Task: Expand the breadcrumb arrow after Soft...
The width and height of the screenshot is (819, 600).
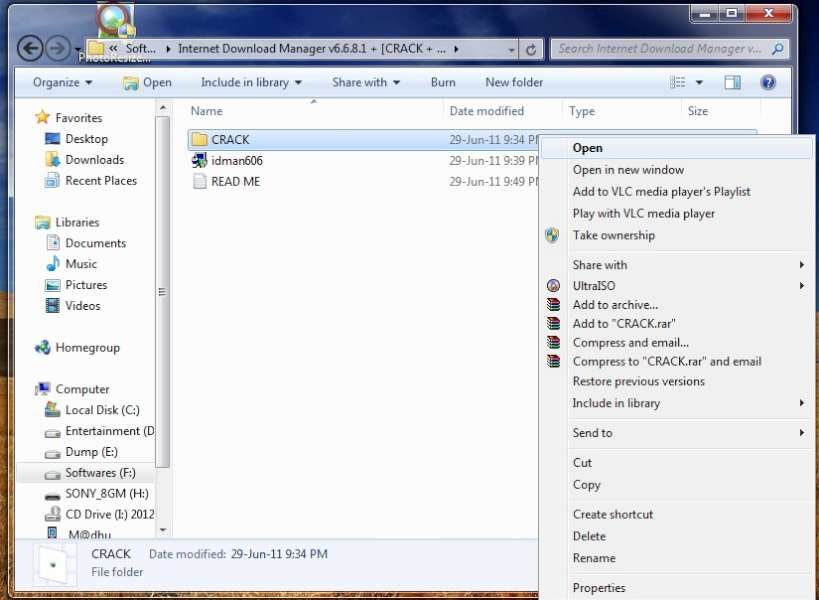Action: (x=168, y=49)
